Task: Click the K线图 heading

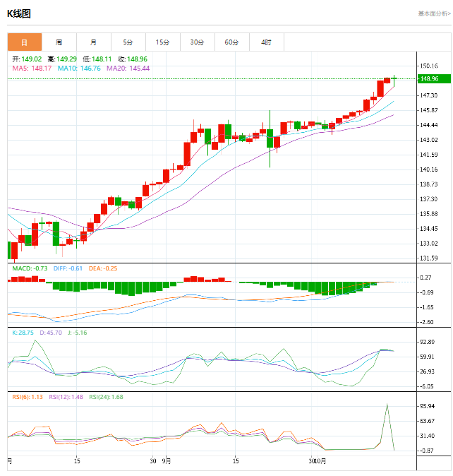Action: tap(19, 13)
